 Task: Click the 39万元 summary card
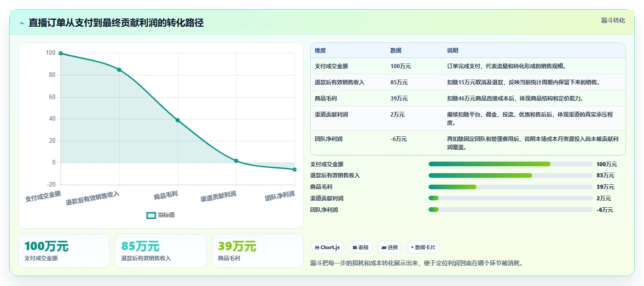(x=258, y=251)
